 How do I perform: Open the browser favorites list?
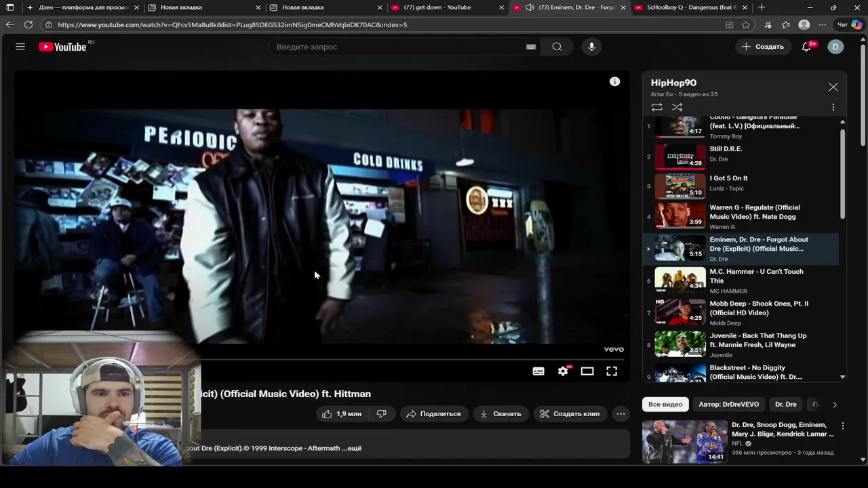tap(785, 24)
